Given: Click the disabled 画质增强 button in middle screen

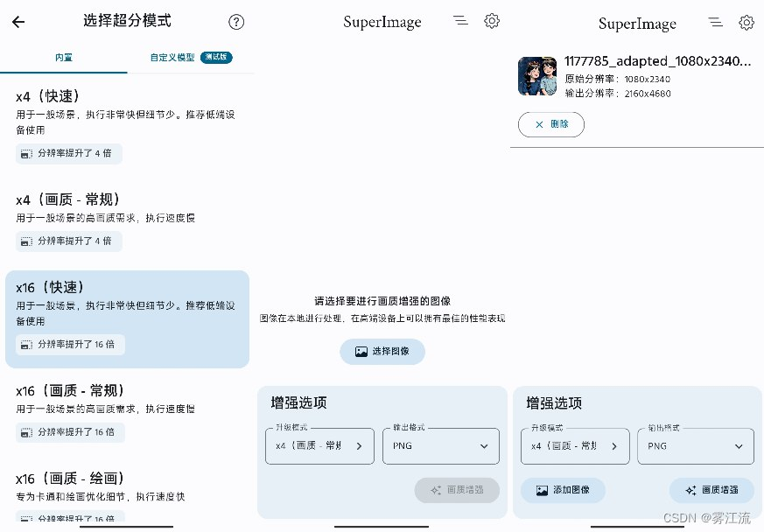Looking at the screenshot, I should [x=457, y=490].
